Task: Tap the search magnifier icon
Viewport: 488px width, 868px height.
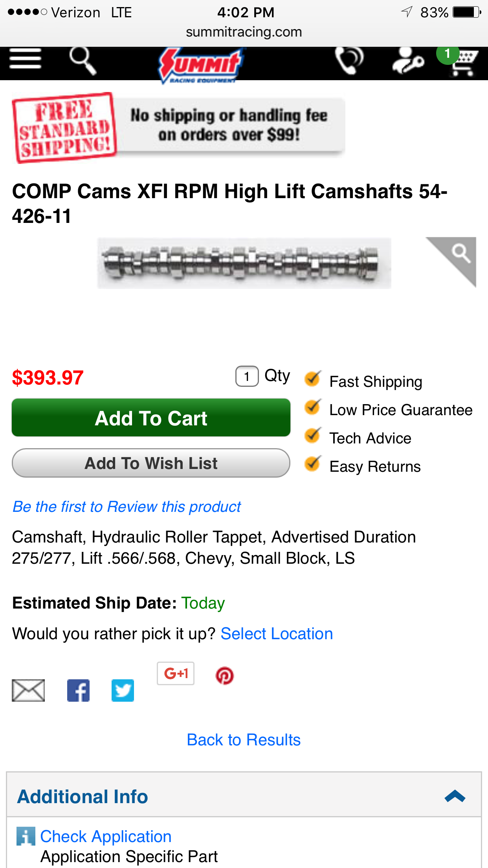Action: (x=83, y=61)
